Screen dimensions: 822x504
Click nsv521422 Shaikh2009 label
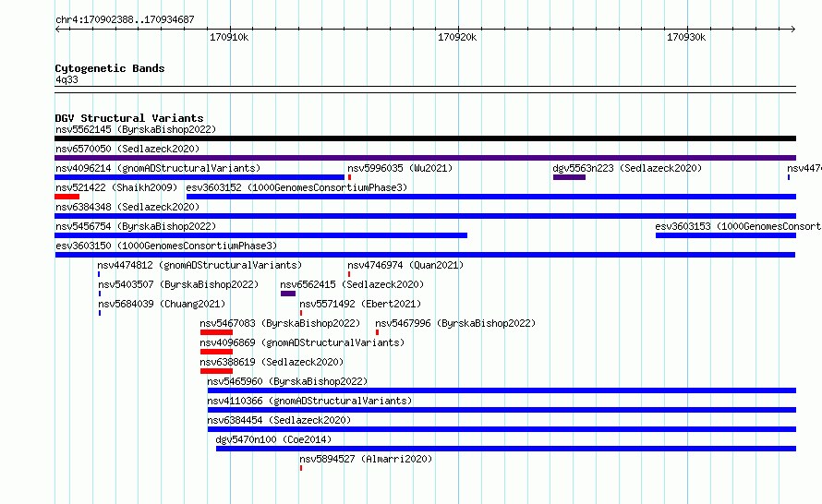(x=116, y=187)
